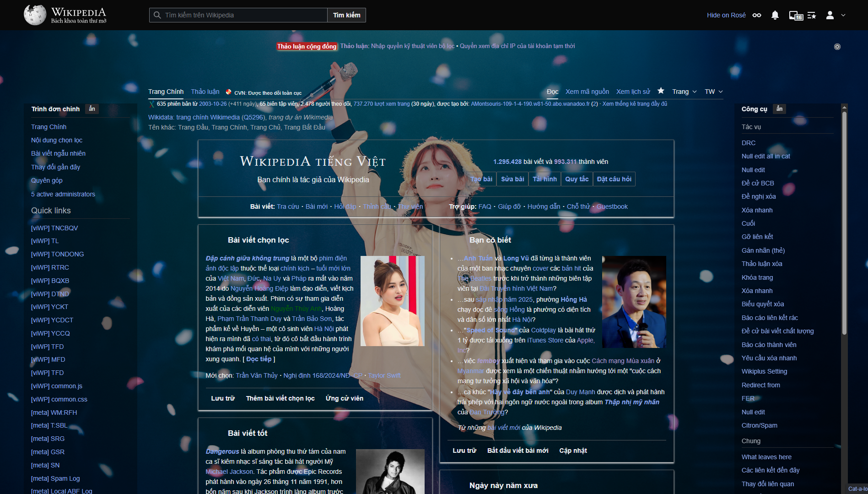This screenshot has width=868, height=494.
Task: Click the Wikipedia globe logo
Action: pos(35,15)
